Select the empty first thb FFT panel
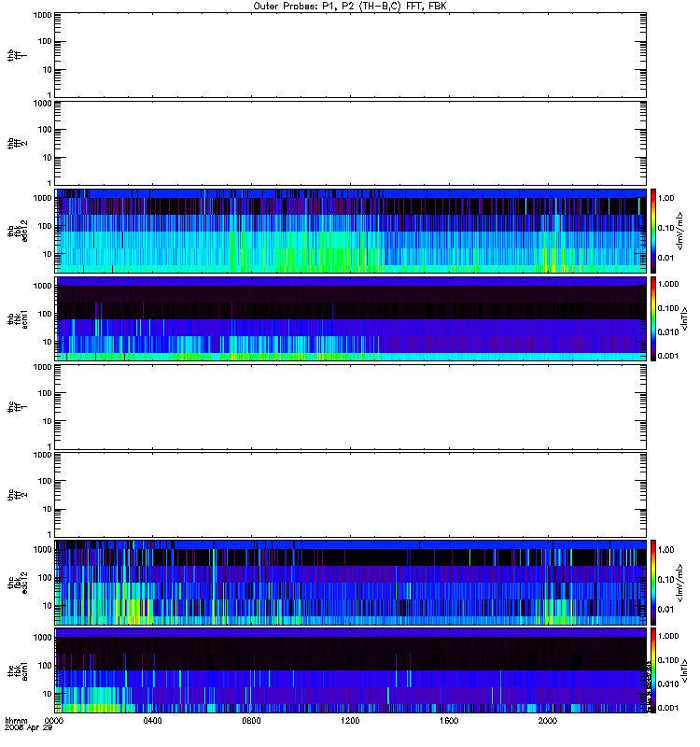700x747 pixels. [350, 55]
